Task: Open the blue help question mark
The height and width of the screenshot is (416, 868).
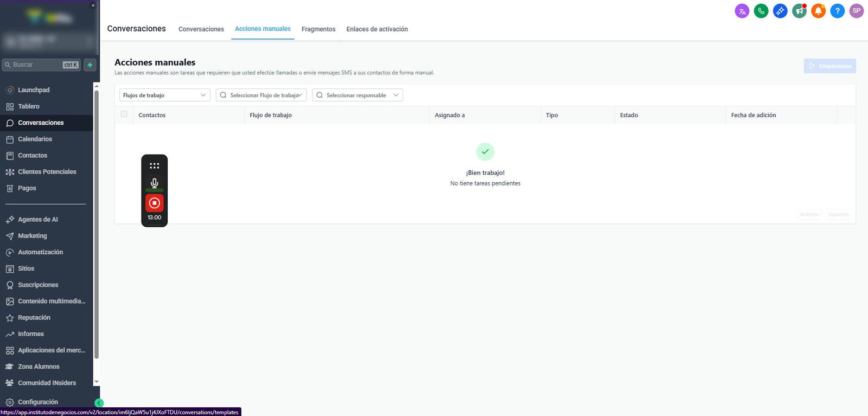Action: [838, 11]
